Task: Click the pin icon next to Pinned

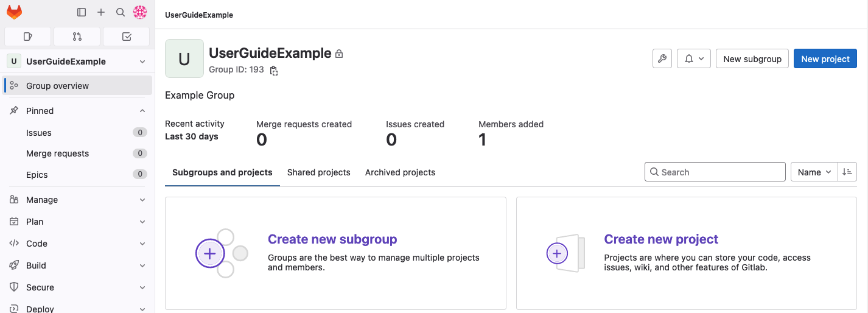Action: 13,111
